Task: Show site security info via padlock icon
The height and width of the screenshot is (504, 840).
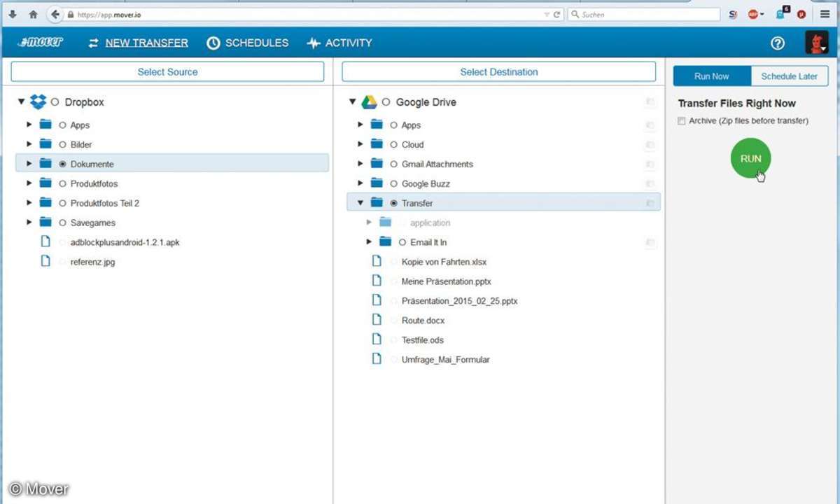Action: click(x=70, y=15)
